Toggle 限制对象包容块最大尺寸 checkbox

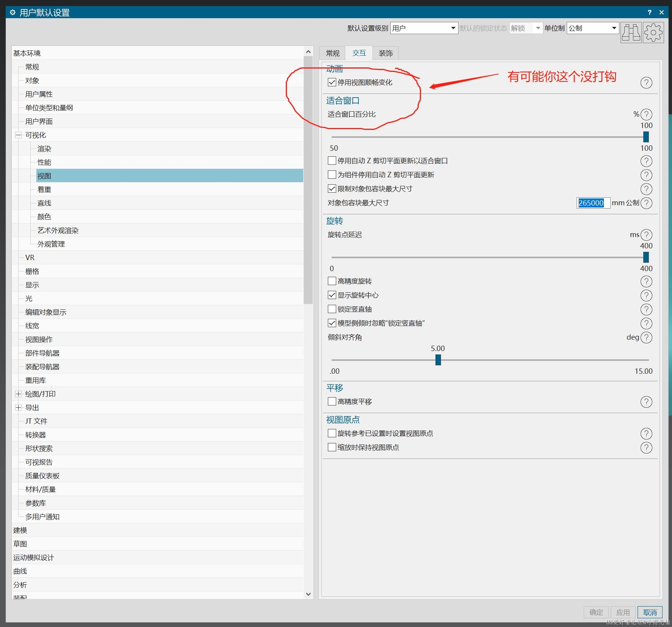pos(332,189)
